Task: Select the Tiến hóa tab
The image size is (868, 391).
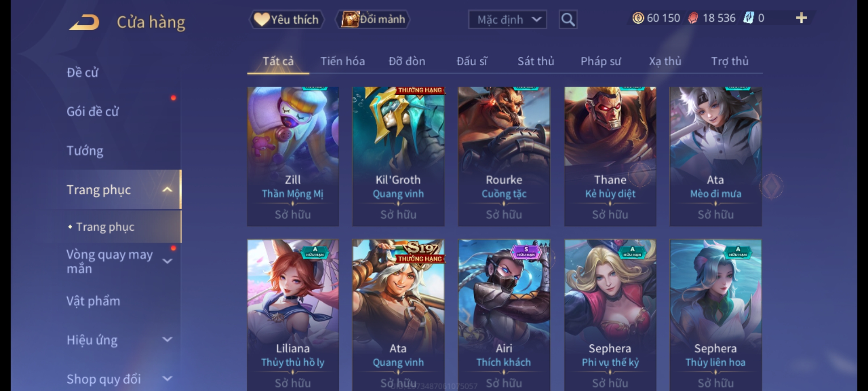Action: click(342, 61)
